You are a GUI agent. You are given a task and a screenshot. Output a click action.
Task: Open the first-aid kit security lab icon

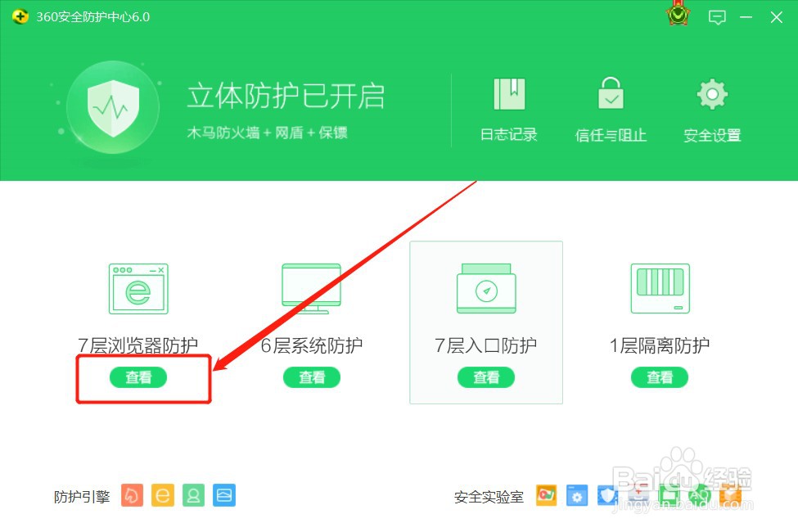click(x=638, y=495)
